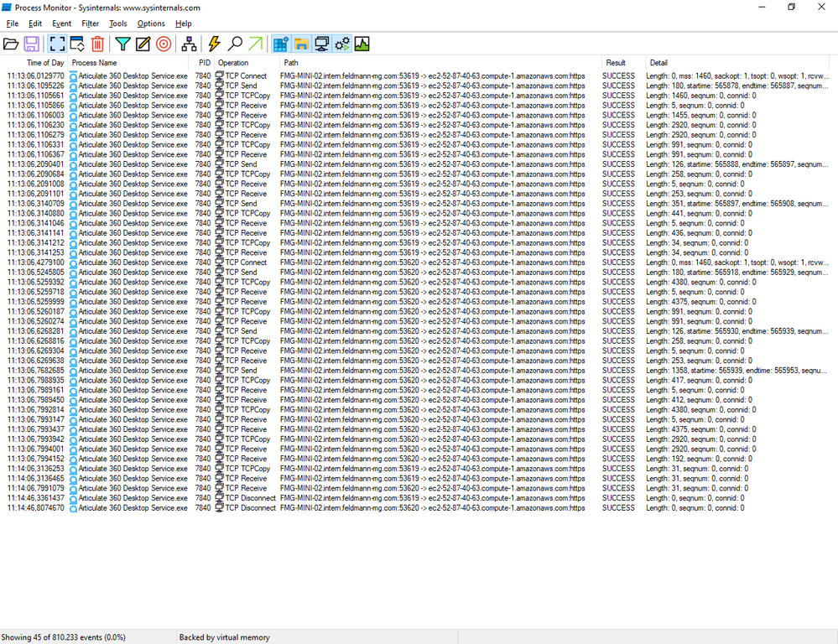Viewport: 838px width, 644px height.
Task: Open the Options menu
Action: pos(151,23)
